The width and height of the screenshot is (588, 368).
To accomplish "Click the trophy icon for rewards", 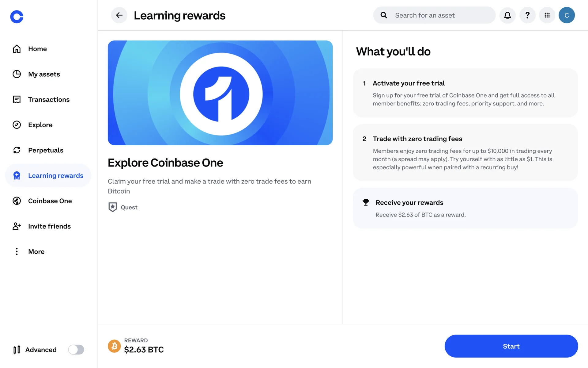I will tap(366, 202).
